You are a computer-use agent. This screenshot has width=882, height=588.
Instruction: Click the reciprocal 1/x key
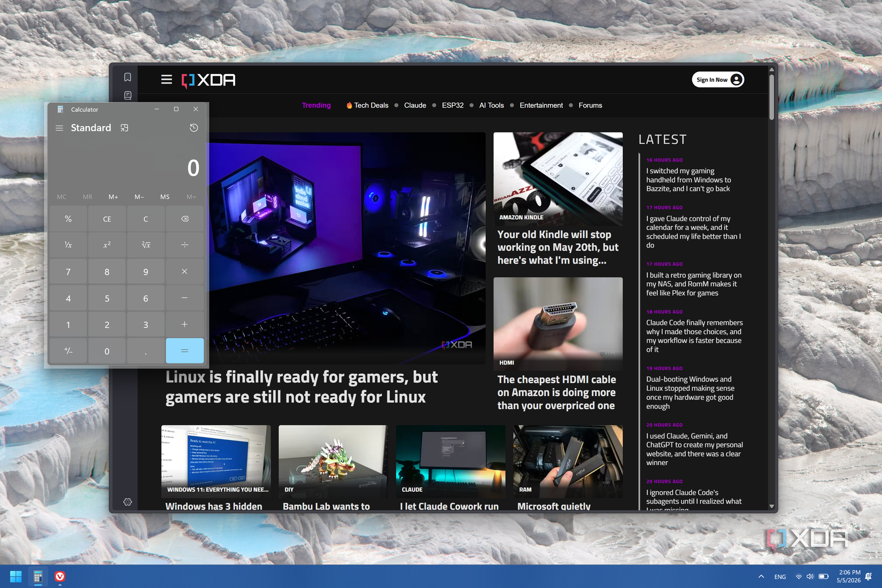[x=68, y=245]
